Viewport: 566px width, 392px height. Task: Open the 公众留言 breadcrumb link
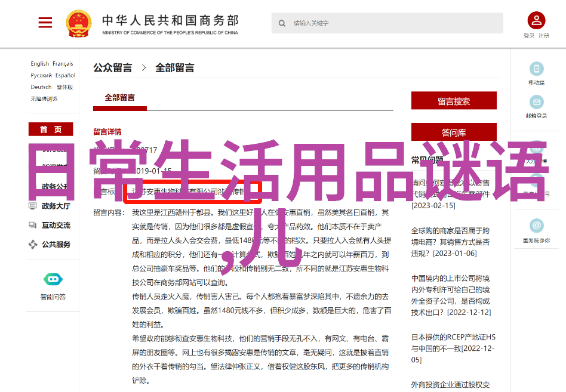[x=112, y=68]
